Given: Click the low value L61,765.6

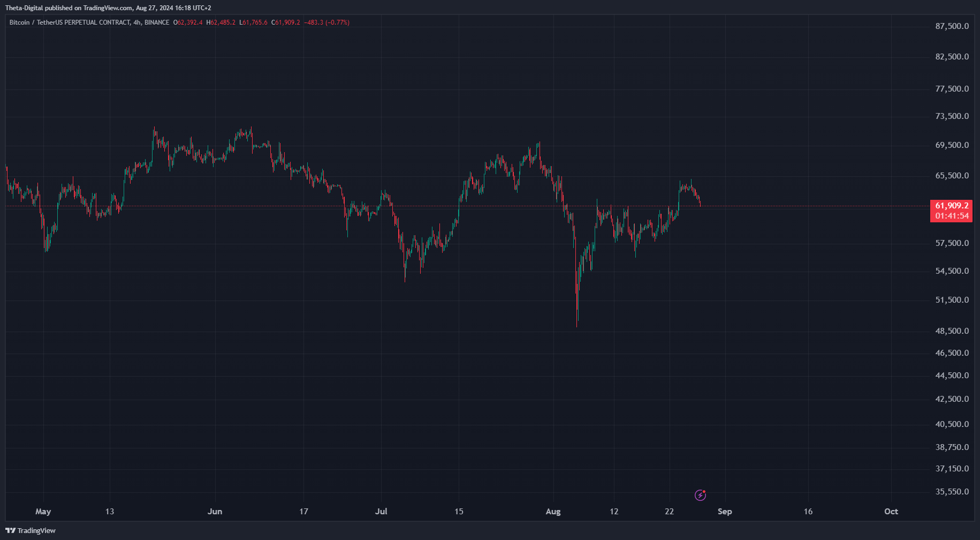Looking at the screenshot, I should pos(253,22).
